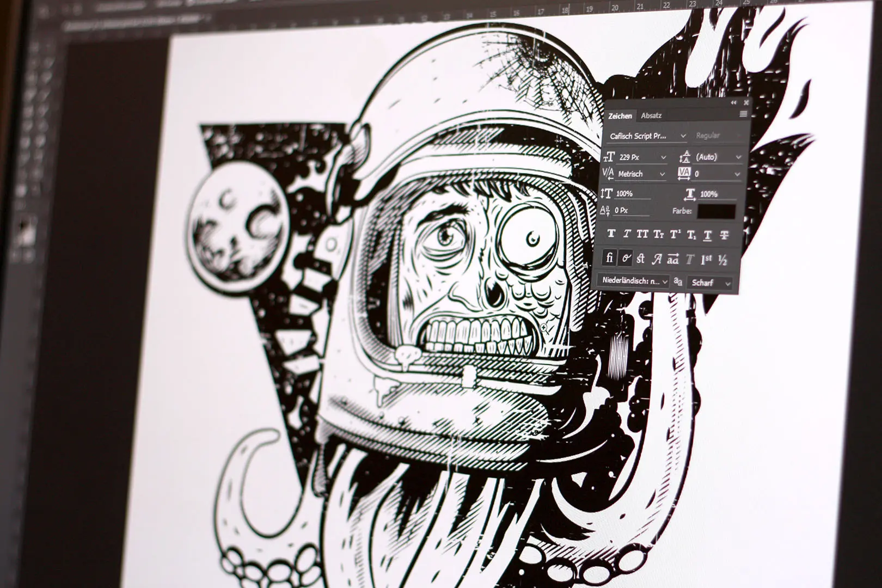Open the Scharf anti-aliasing dropdown
This screenshot has width=882, height=588.
[710, 283]
